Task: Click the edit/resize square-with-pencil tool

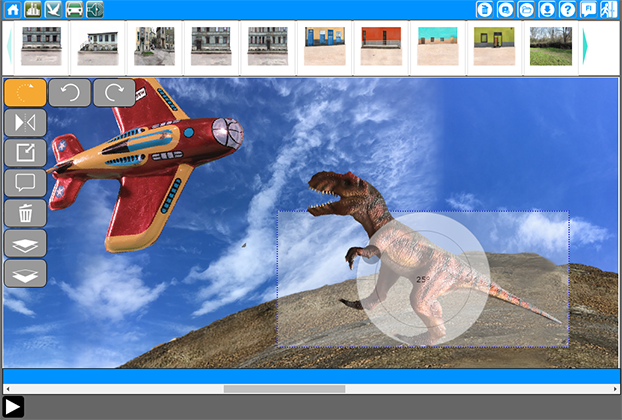Action: pyautogui.click(x=25, y=153)
